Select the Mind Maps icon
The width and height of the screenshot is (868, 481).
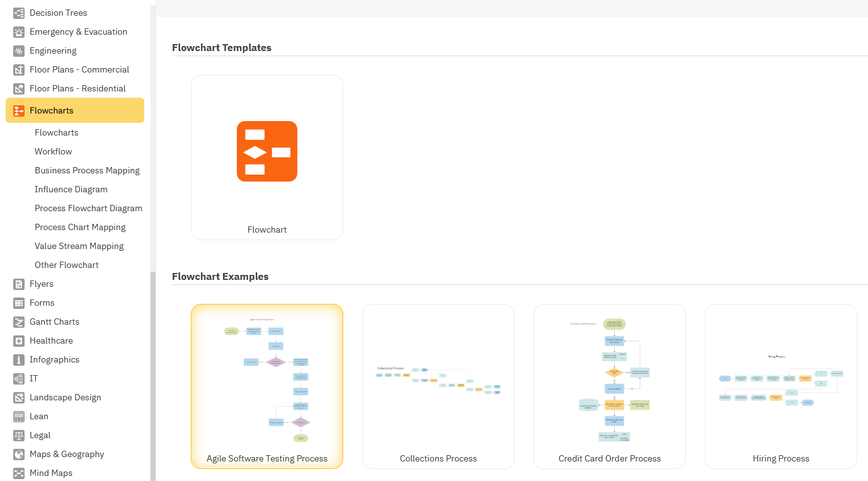tap(18, 473)
